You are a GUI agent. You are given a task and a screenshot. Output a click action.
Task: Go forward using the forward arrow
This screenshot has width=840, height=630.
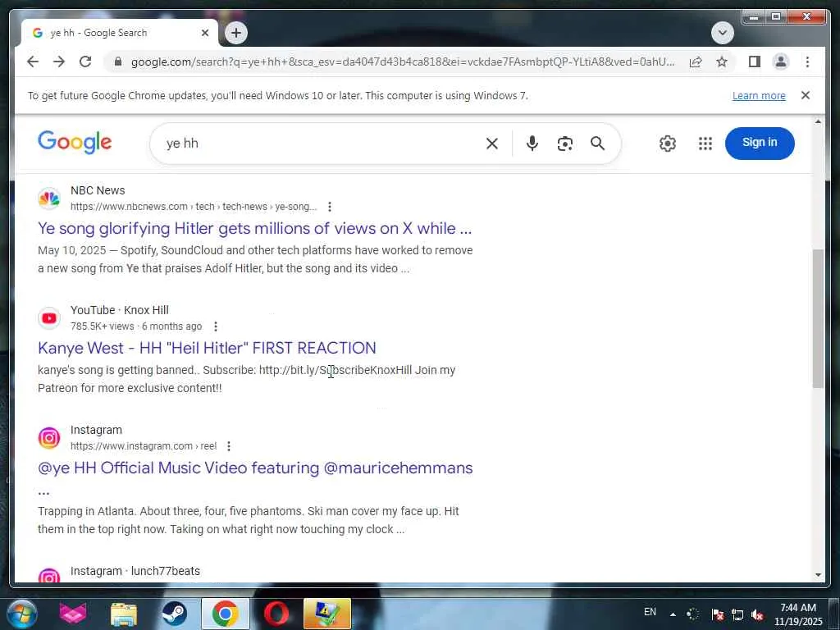pyautogui.click(x=59, y=62)
